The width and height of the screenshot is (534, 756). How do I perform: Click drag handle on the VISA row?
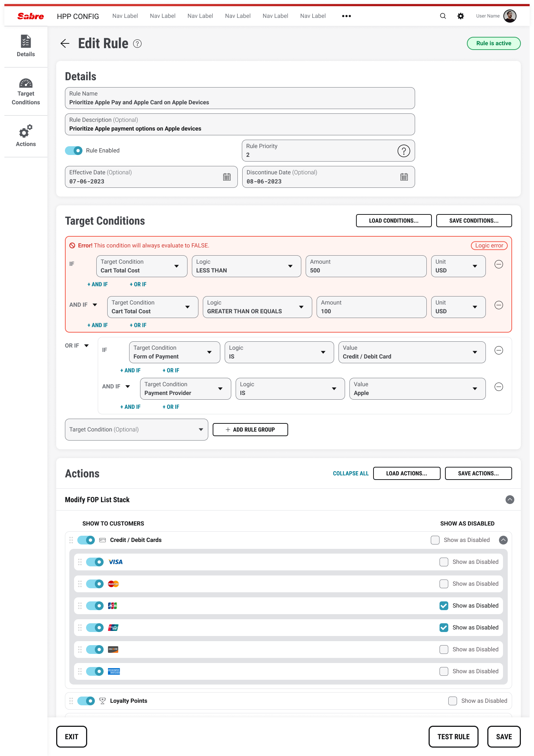click(80, 562)
